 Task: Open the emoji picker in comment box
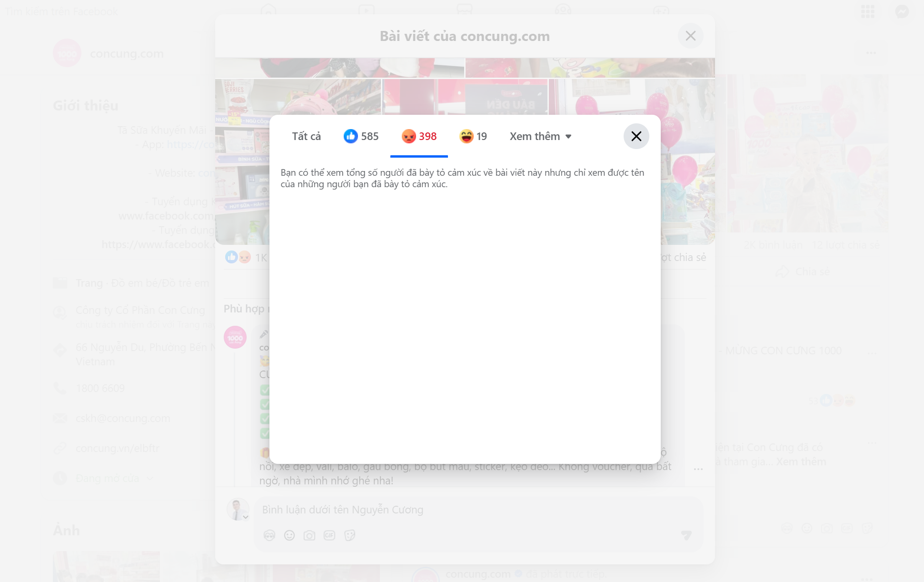point(289,535)
